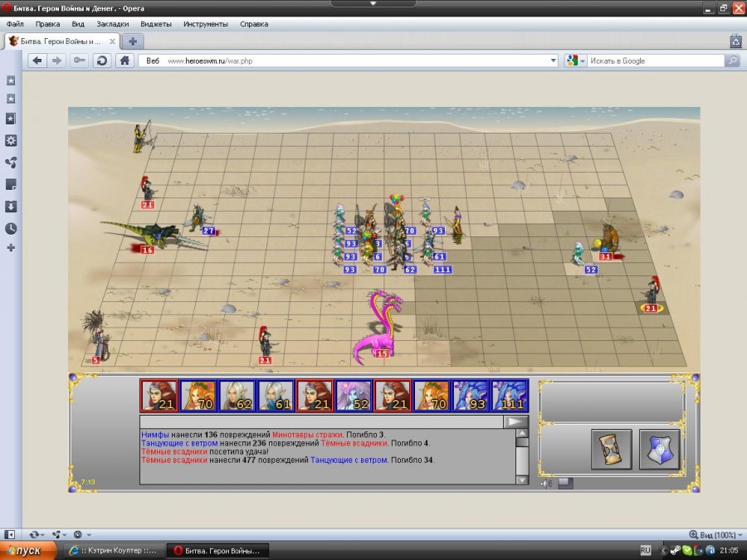This screenshot has height=560, width=747.
Task: Start search with the magnifier button
Action: [x=732, y=61]
